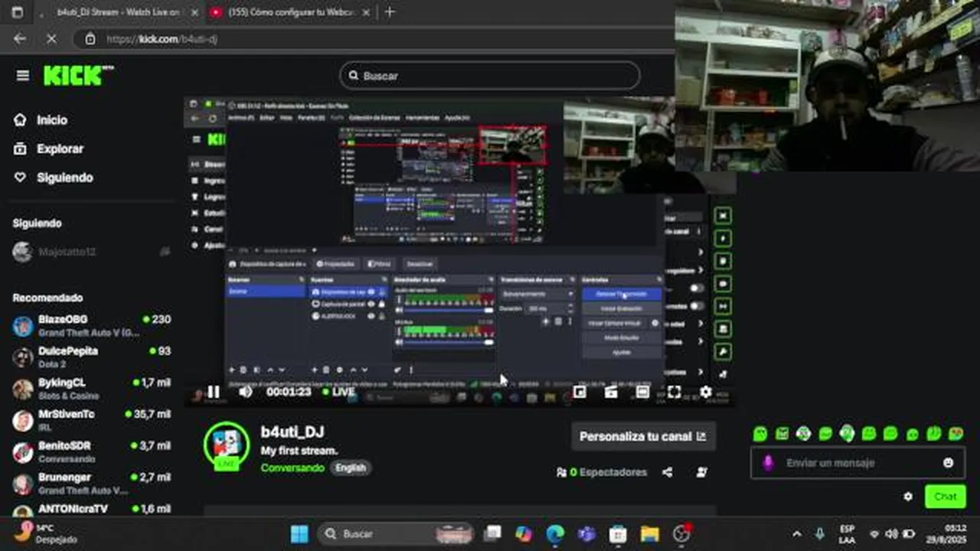Click the English language tag
Image resolution: width=980 pixels, height=551 pixels.
[351, 468]
